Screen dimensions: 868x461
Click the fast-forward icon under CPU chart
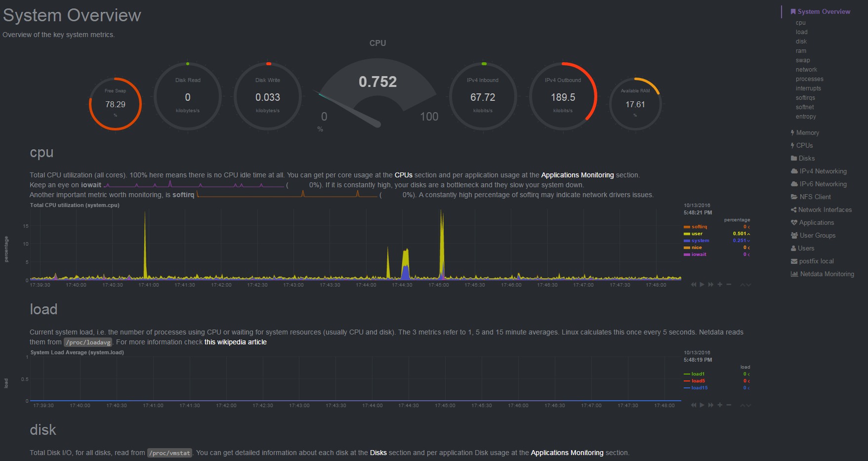point(711,285)
